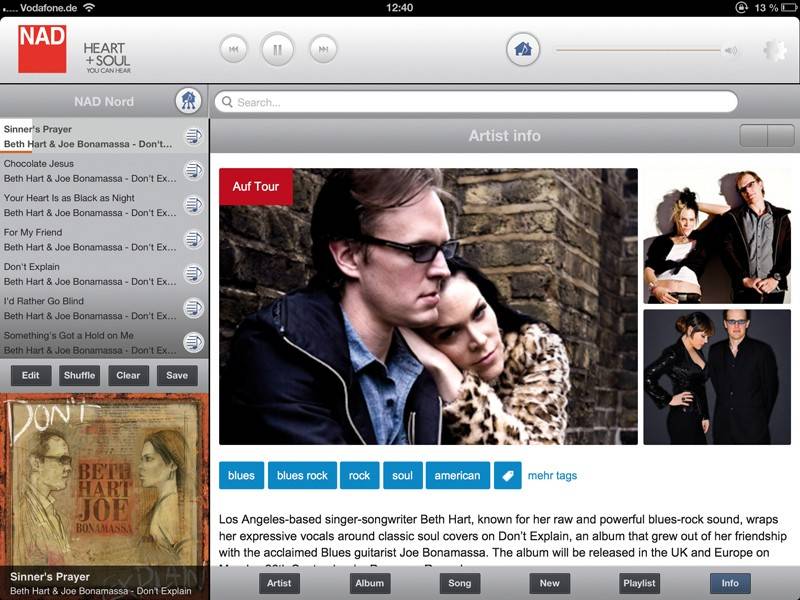Screen dimensions: 800x600
Task: Click the Edit queue button
Action: coord(31,376)
